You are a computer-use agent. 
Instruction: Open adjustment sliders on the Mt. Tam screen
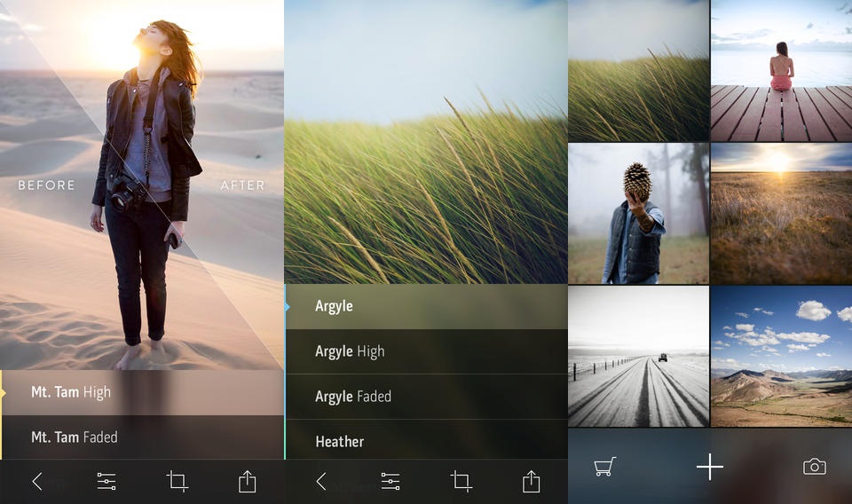(x=106, y=482)
